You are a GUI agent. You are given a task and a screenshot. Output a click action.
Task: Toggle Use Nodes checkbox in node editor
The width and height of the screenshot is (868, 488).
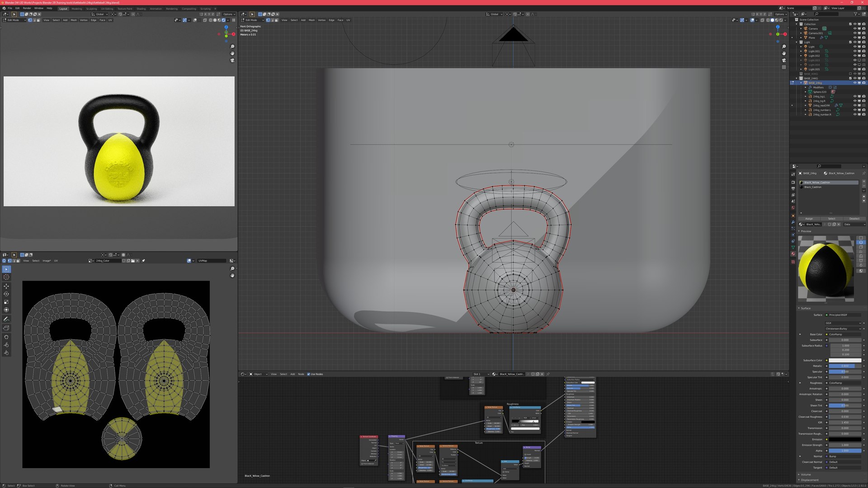coord(308,374)
